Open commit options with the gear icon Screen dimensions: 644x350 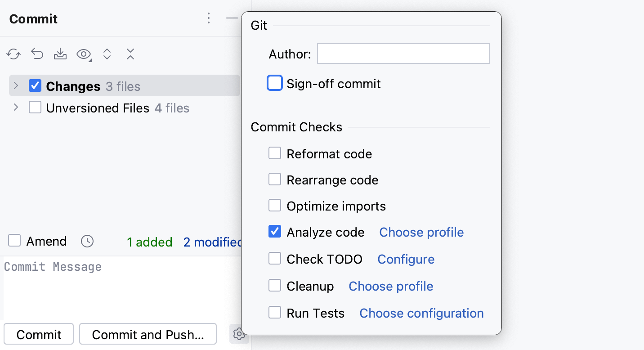click(x=239, y=334)
